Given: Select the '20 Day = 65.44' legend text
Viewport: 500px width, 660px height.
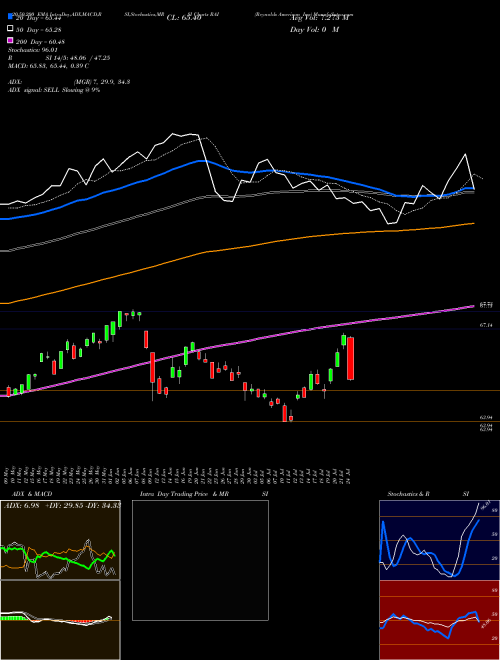Looking at the screenshot, I should (x=39, y=18).
